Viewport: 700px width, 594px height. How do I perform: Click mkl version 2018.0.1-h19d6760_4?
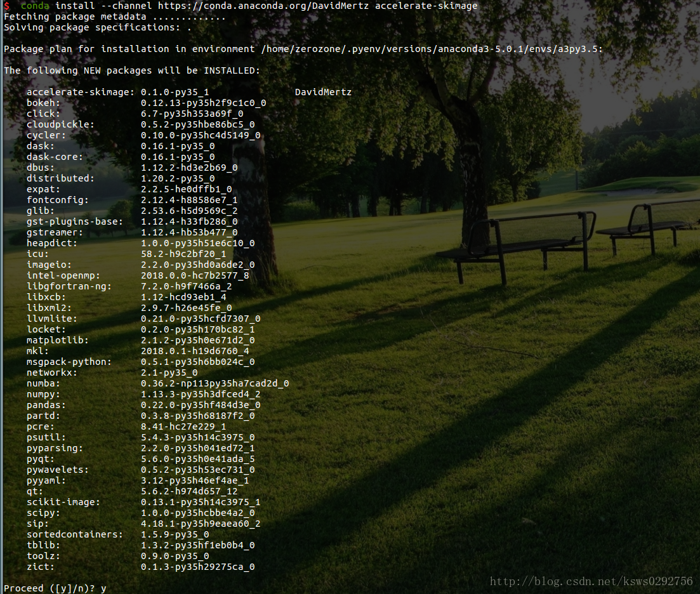coord(195,351)
